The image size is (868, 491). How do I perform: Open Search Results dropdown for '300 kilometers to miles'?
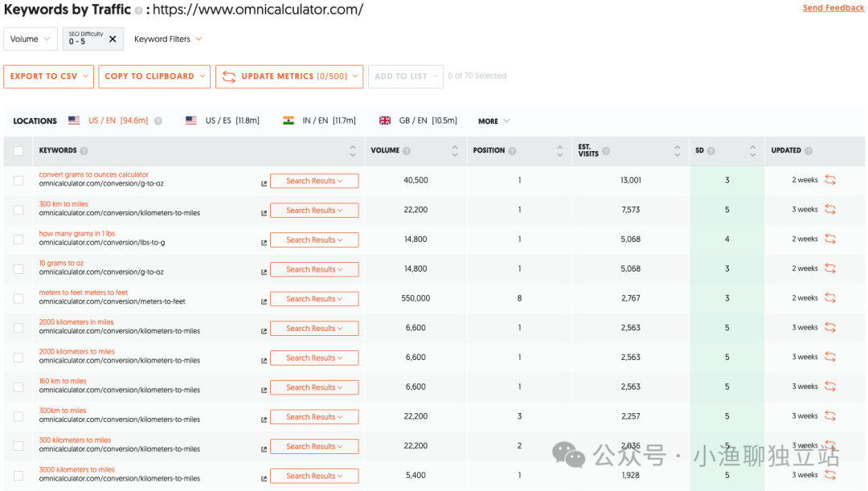pyautogui.click(x=314, y=446)
